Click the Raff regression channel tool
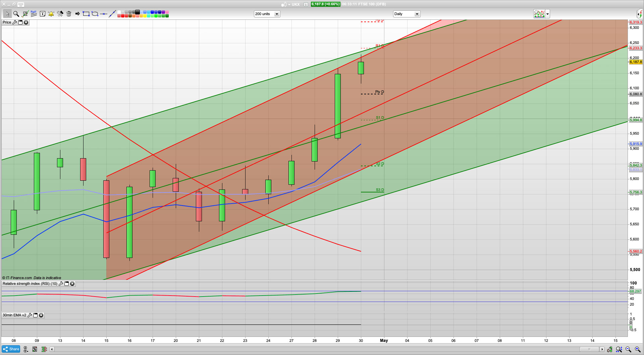Screen dimensions: 644x355 coord(34,14)
